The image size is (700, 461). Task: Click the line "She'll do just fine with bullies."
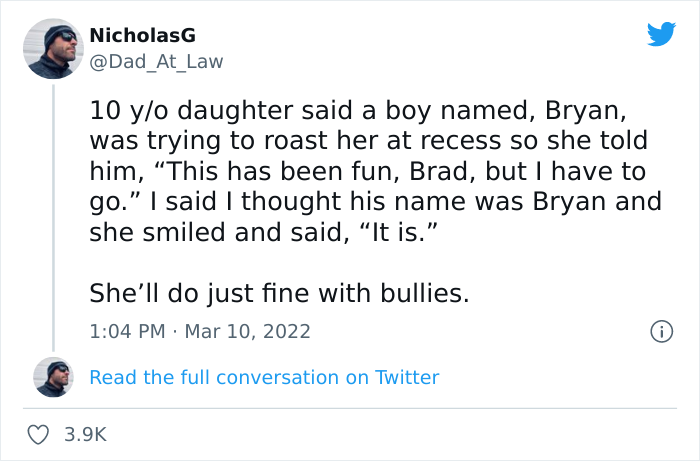click(x=279, y=295)
